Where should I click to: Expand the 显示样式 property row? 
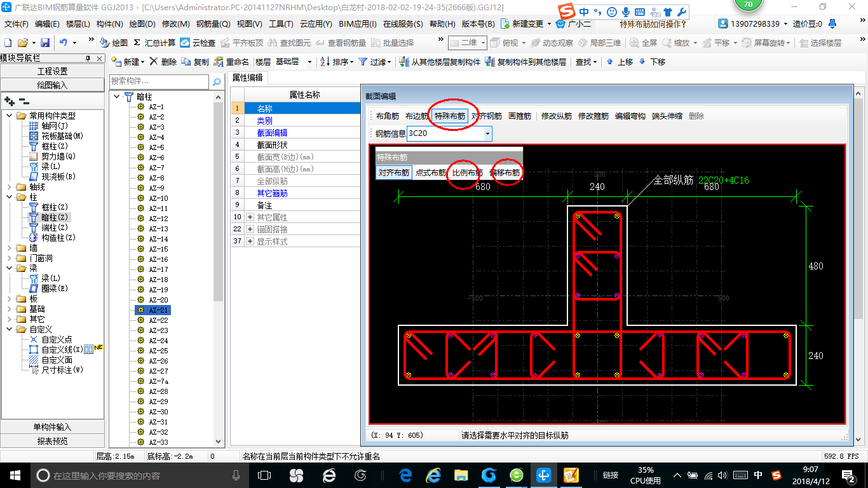point(250,241)
